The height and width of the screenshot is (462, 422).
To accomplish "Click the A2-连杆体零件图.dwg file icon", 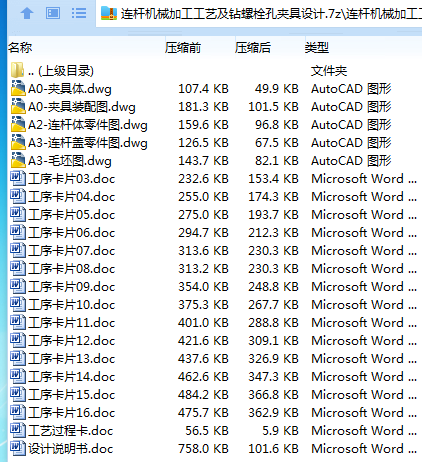I will [x=18, y=124].
